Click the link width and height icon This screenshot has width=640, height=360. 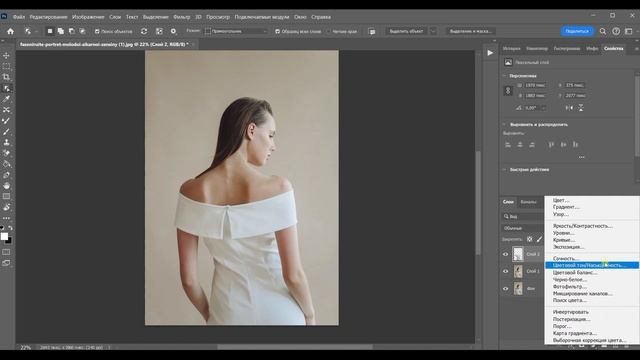coord(508,91)
